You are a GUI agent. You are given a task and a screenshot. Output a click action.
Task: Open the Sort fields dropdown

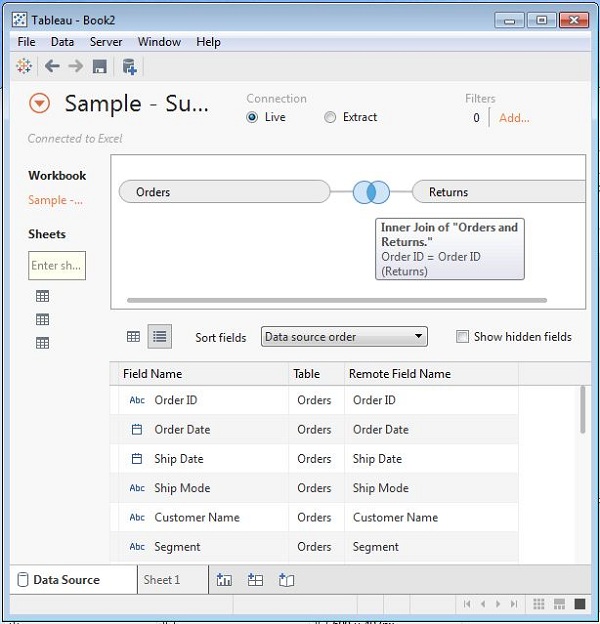pyautogui.click(x=344, y=337)
